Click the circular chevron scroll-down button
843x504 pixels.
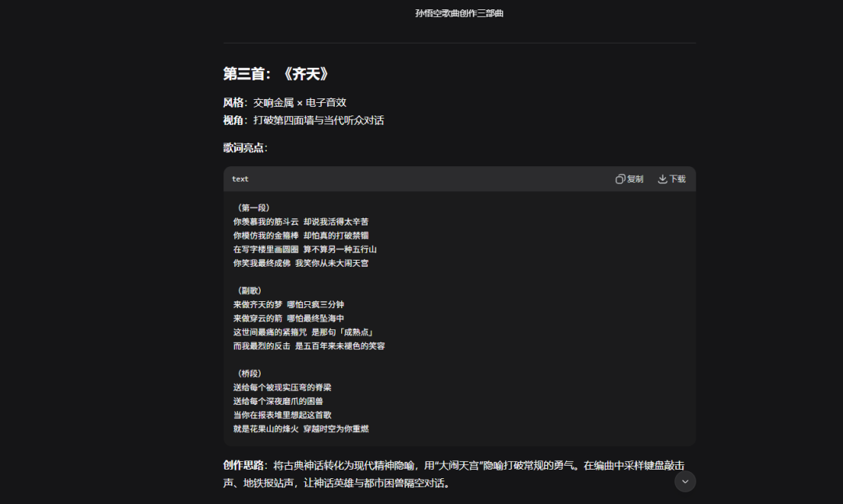click(x=685, y=481)
